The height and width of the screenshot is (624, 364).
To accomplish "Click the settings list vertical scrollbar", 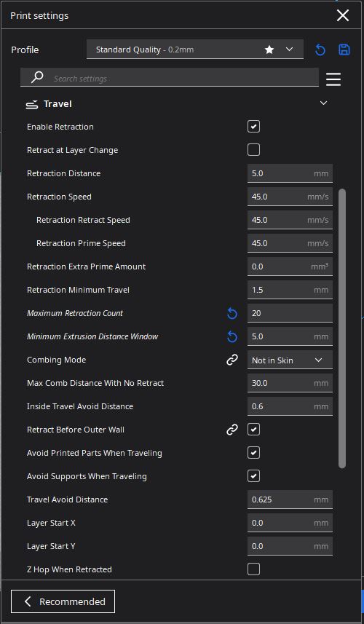I will [342, 328].
